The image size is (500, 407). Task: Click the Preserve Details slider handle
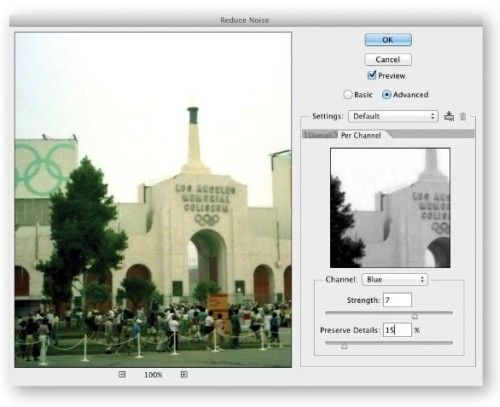344,346
